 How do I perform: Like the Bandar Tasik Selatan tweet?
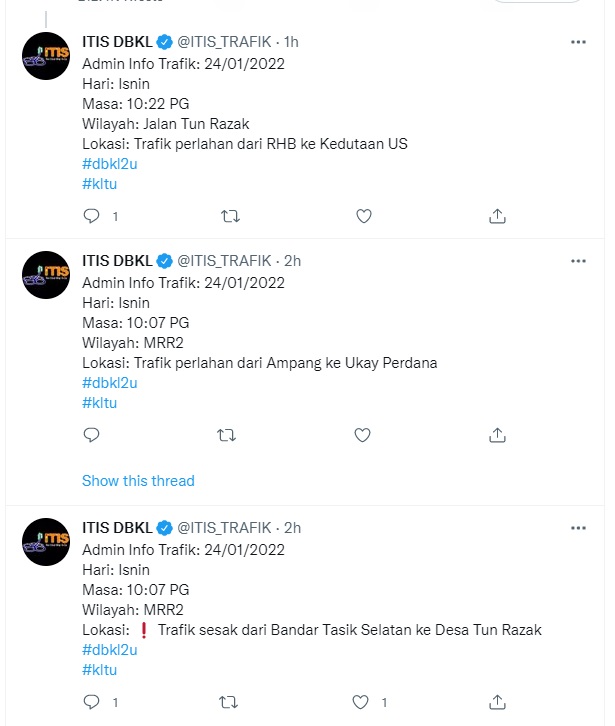(364, 702)
